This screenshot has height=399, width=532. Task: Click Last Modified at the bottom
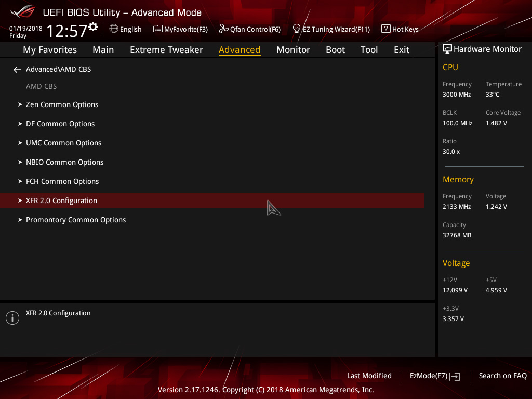[369, 376]
